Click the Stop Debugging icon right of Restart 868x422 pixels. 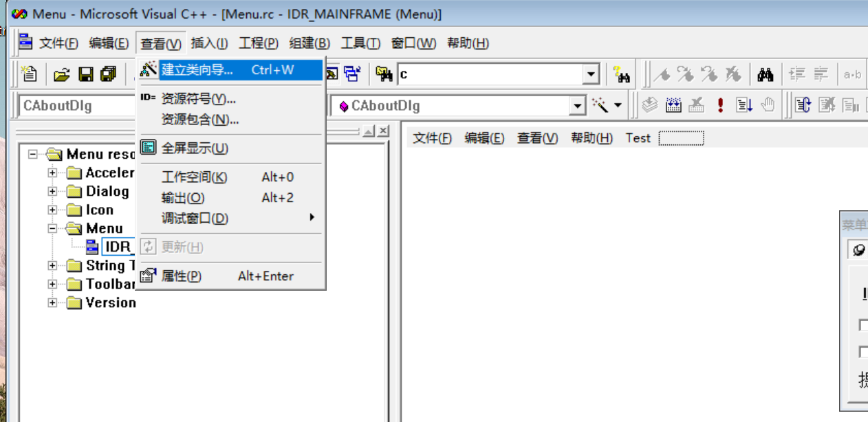click(827, 105)
